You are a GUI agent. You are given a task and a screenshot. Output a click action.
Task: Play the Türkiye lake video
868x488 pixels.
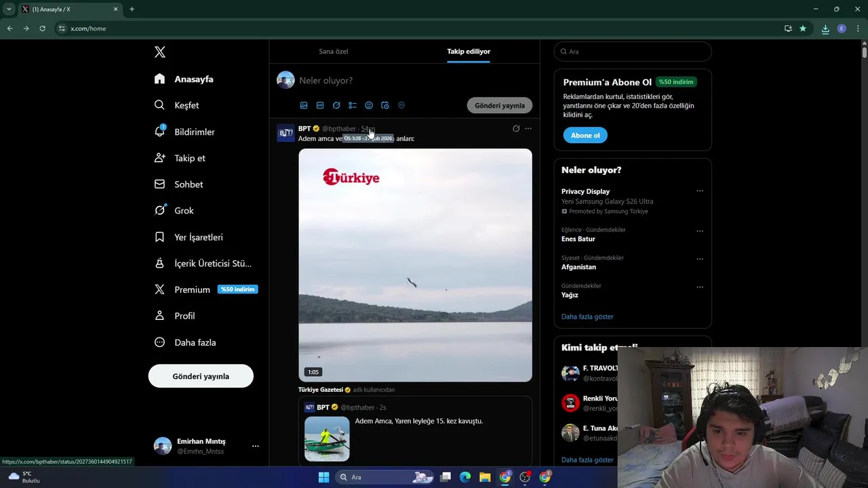[415, 265]
